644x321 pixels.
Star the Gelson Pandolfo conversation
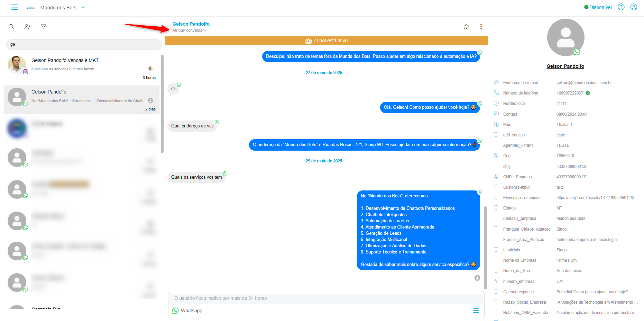466,27
